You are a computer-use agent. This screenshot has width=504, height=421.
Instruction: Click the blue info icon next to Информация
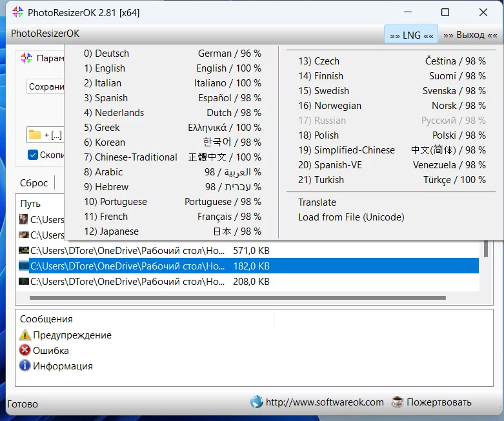[25, 366]
